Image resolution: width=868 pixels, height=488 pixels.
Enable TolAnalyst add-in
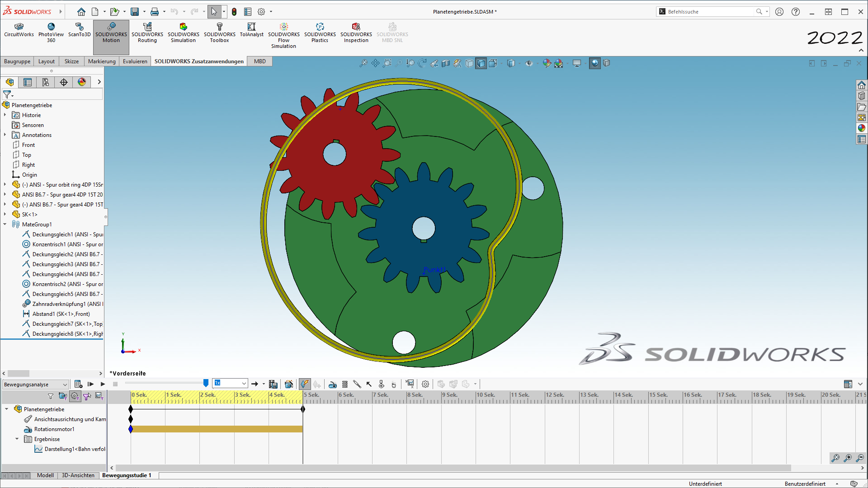point(252,30)
